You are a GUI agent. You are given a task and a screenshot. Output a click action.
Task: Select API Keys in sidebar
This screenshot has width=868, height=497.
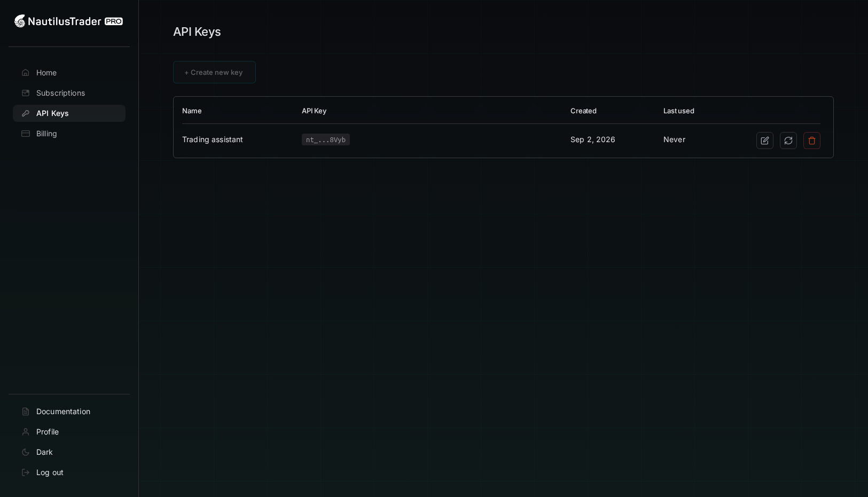pos(69,113)
